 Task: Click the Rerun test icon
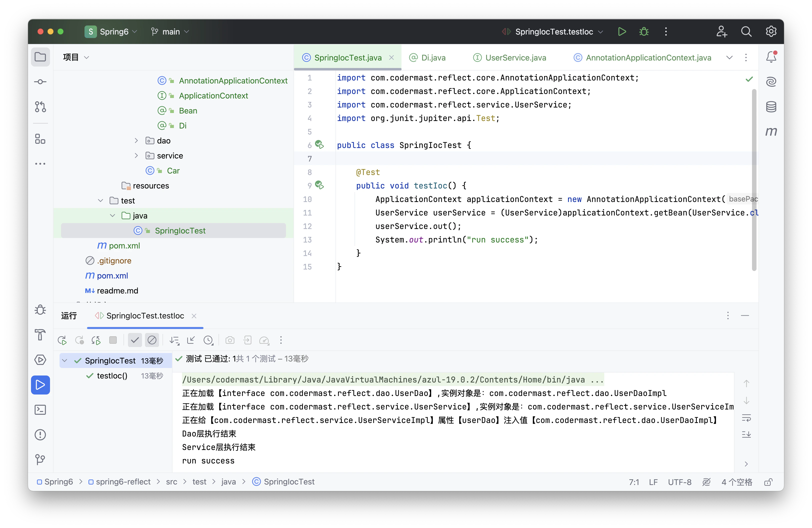click(x=62, y=340)
